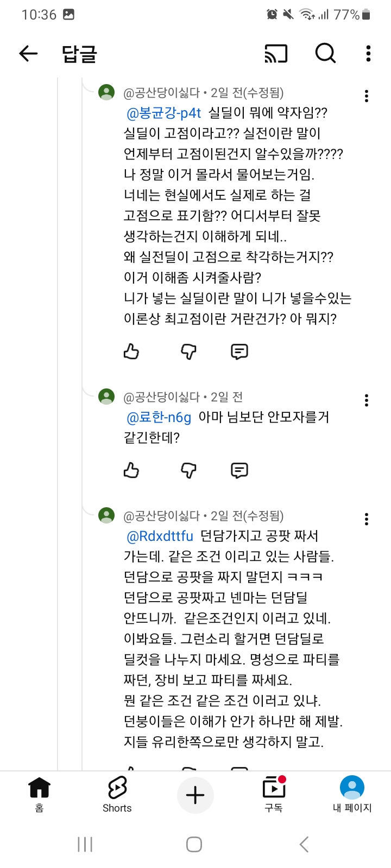391x868 pixels.
Task: Dislike the reply mentioning @료한-n6g
Action: (x=188, y=470)
